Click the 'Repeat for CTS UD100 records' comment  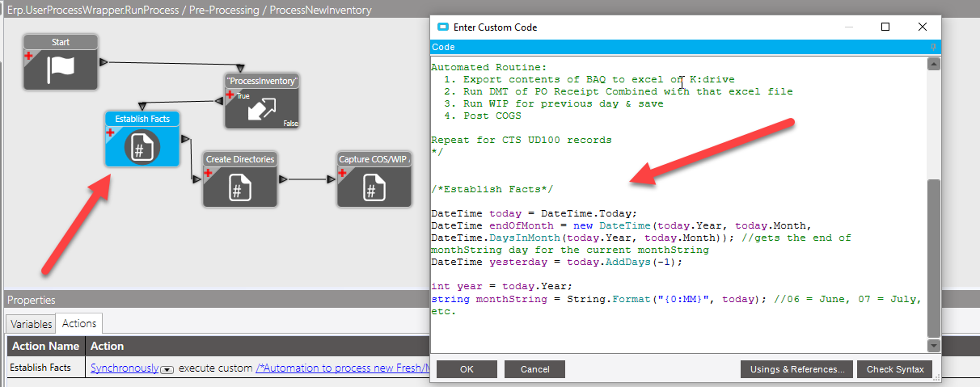tap(522, 140)
